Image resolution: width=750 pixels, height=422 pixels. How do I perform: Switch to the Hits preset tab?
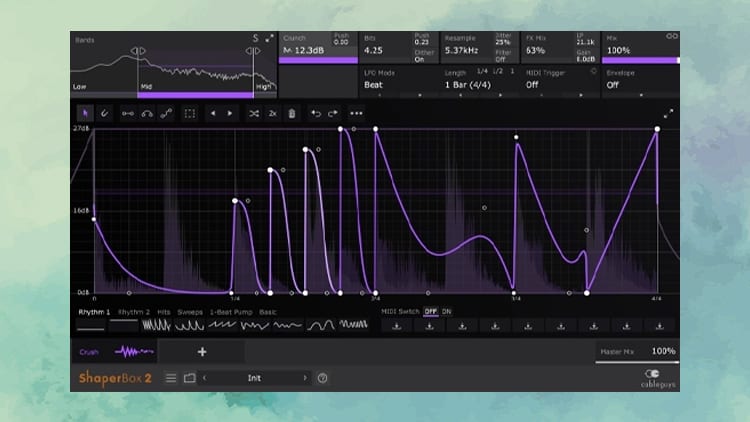click(164, 312)
